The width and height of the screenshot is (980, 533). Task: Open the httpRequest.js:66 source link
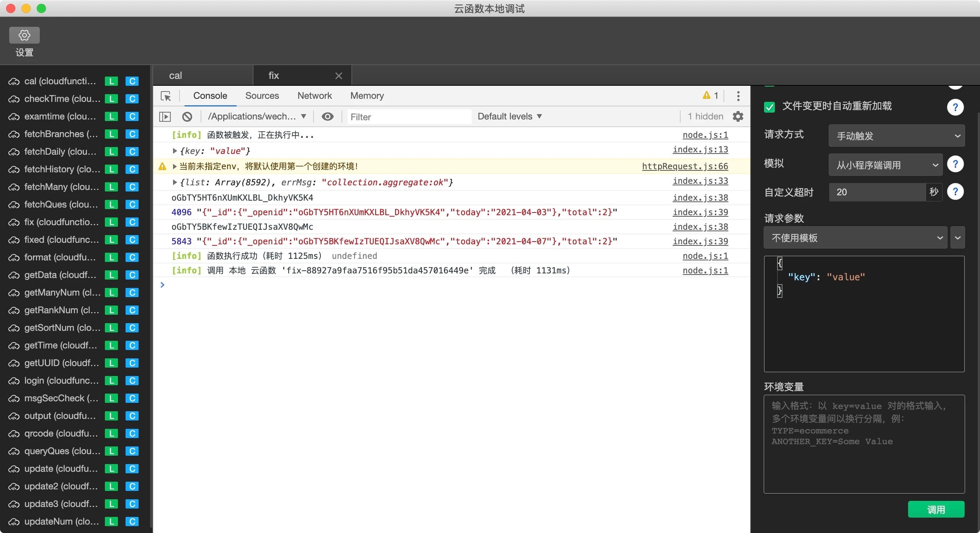click(x=684, y=166)
